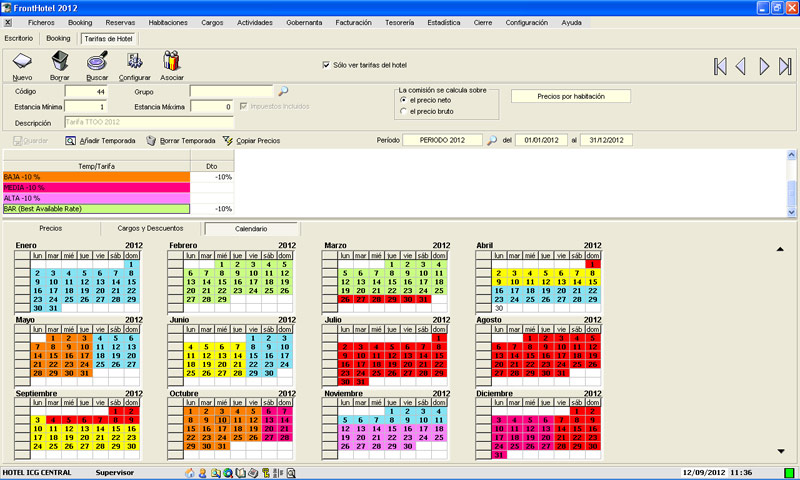Image resolution: width=800 pixels, height=480 pixels.
Task: Click the Asociar icon
Action: point(172,65)
